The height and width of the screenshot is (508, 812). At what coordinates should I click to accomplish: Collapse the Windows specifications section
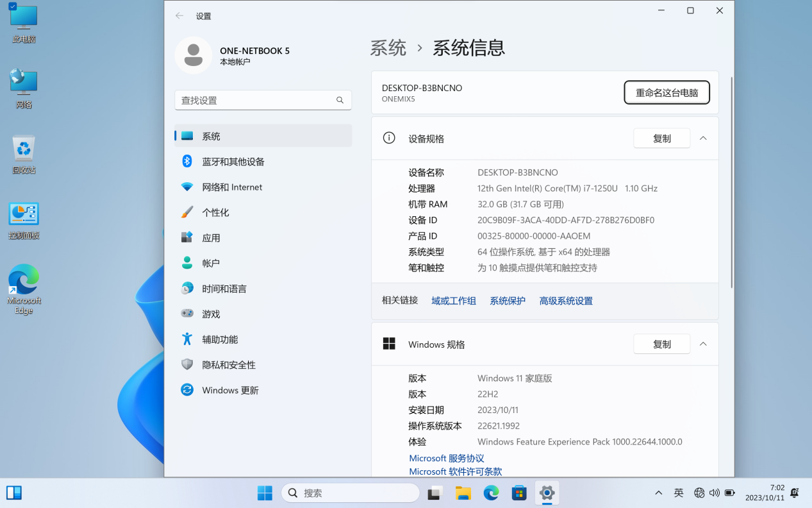coord(703,344)
